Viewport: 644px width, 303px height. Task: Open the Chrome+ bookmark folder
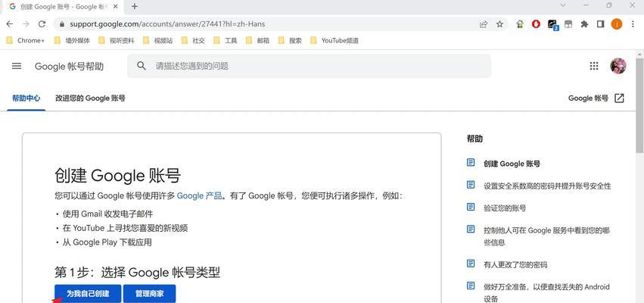[x=26, y=40]
